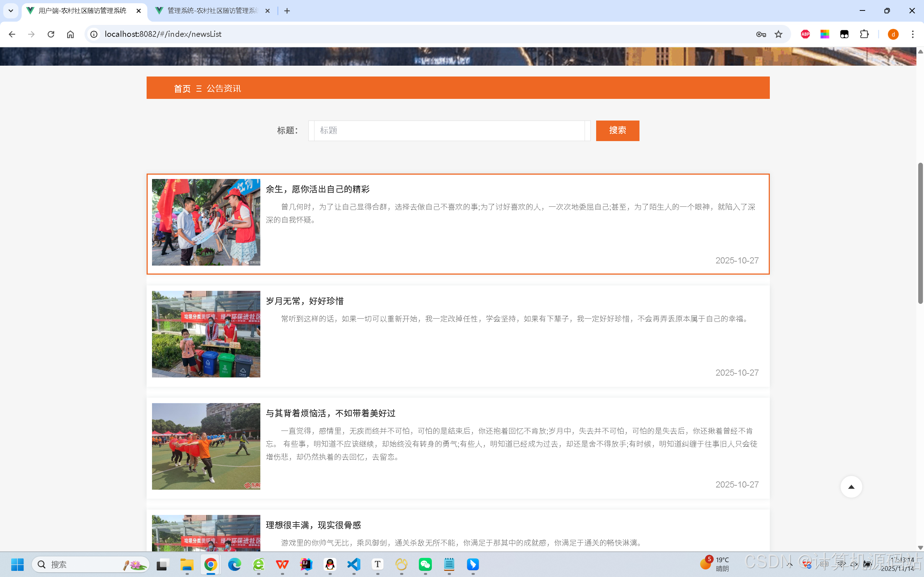924x577 pixels.
Task: Open a new browser tab
Action: point(287,11)
